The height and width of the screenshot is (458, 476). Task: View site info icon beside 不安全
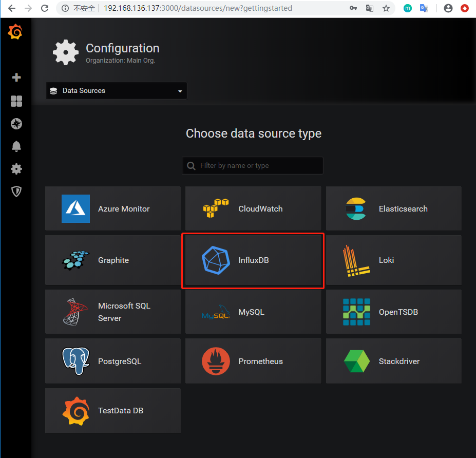pos(65,8)
